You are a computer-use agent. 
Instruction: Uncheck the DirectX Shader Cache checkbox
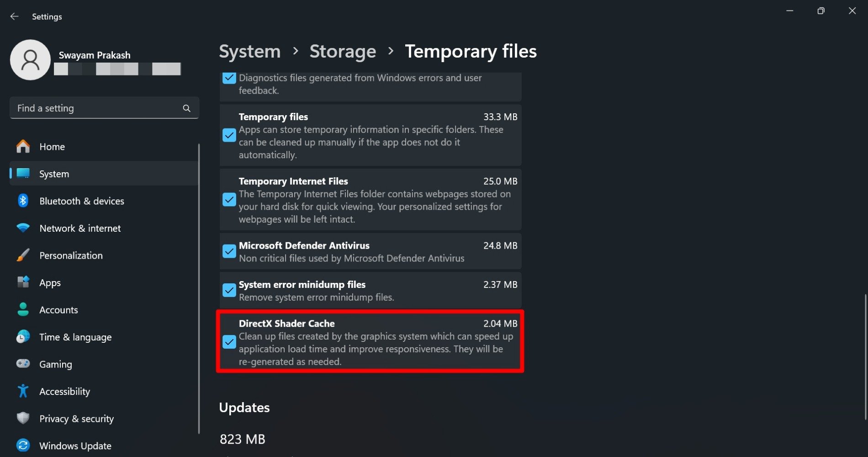(229, 342)
